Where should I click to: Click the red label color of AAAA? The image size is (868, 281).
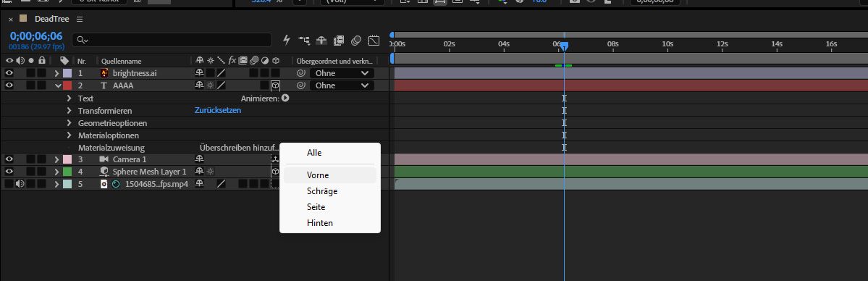(67, 85)
